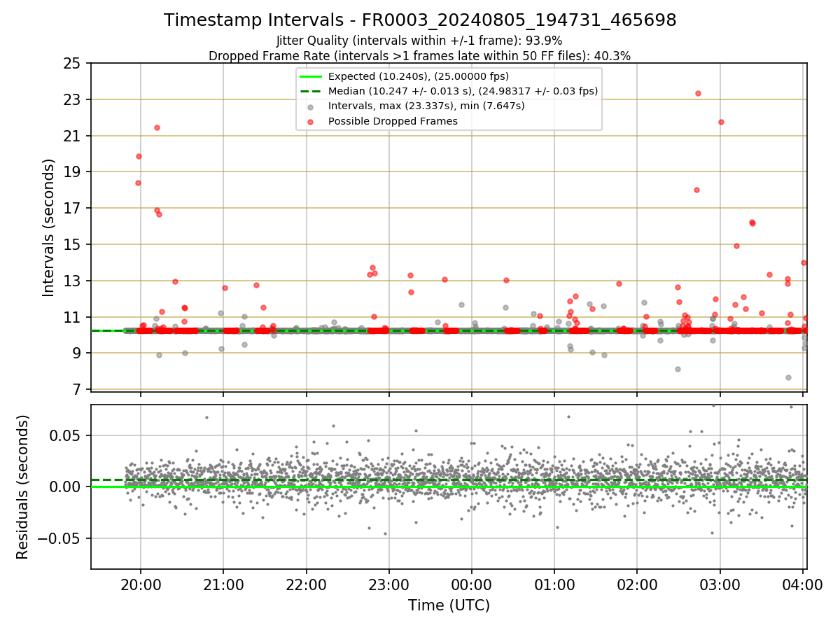Click the "Median (10.247 +/- 0.013 s)" legend entry
This screenshot has width=840, height=630.
tap(463, 91)
